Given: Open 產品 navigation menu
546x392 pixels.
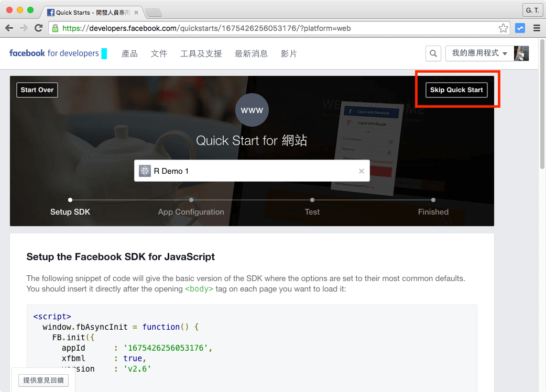Looking at the screenshot, I should 129,53.
